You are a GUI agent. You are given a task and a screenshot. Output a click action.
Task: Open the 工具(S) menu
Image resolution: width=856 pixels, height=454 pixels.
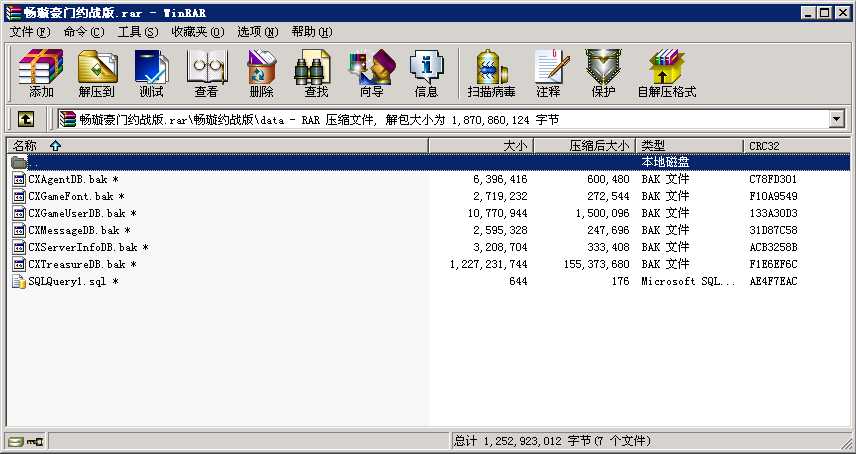pyautogui.click(x=138, y=32)
